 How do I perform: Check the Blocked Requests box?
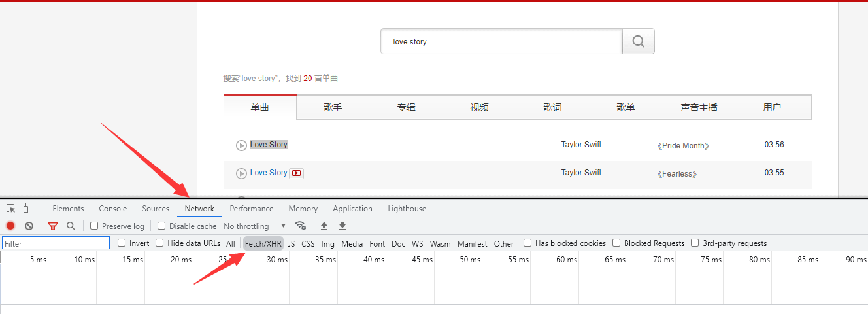[616, 243]
